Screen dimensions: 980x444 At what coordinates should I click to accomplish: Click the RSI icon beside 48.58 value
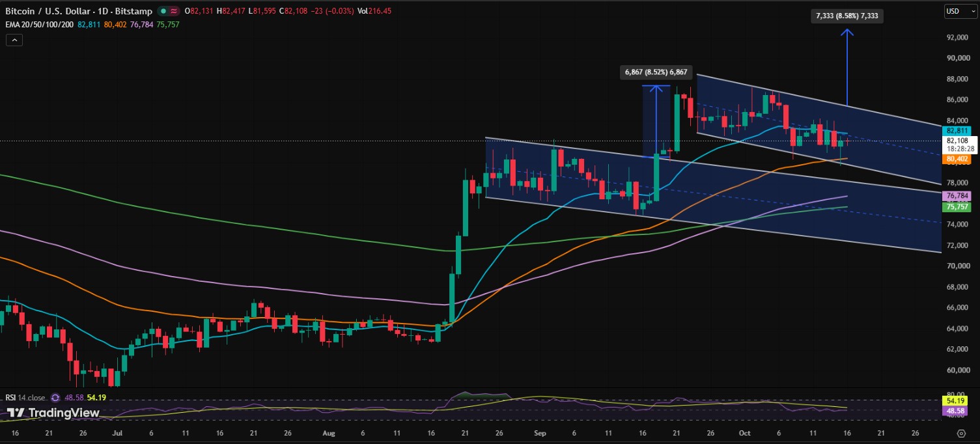point(55,397)
